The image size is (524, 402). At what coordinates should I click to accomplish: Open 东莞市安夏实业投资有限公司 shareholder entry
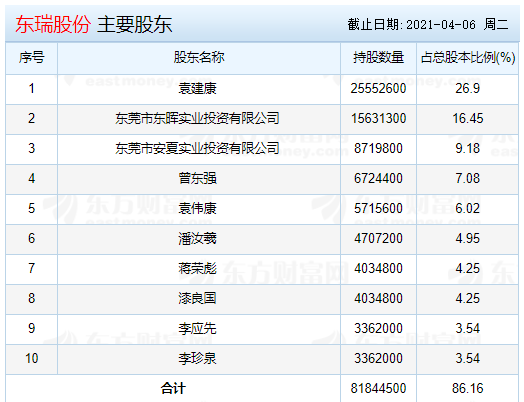[198, 148]
